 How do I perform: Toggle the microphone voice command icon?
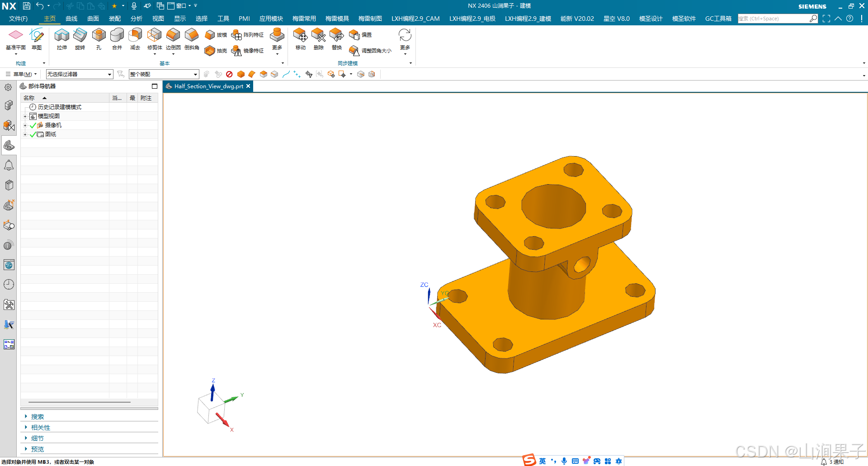coord(134,6)
